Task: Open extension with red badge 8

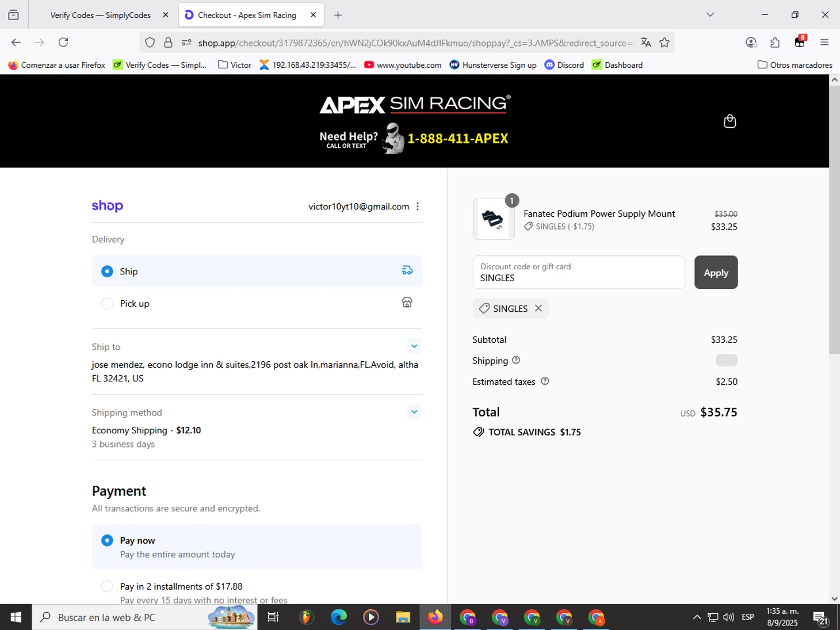Action: click(x=800, y=42)
